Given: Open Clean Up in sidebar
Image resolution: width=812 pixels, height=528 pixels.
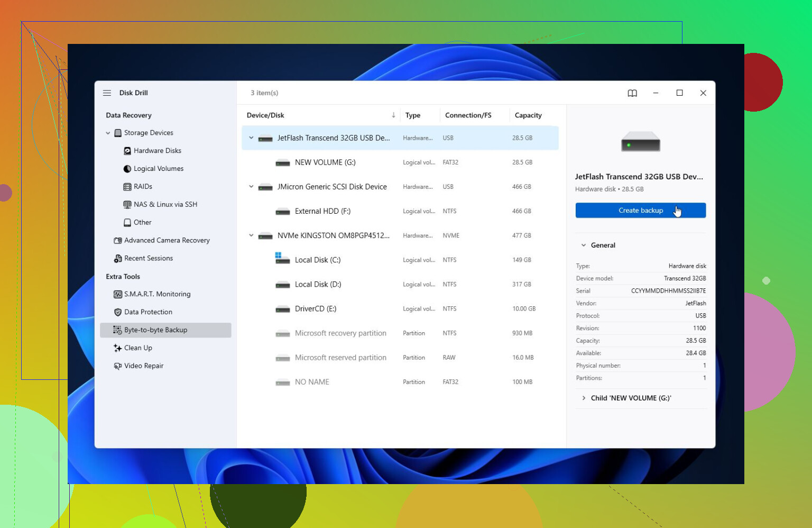Looking at the screenshot, I should tap(138, 348).
